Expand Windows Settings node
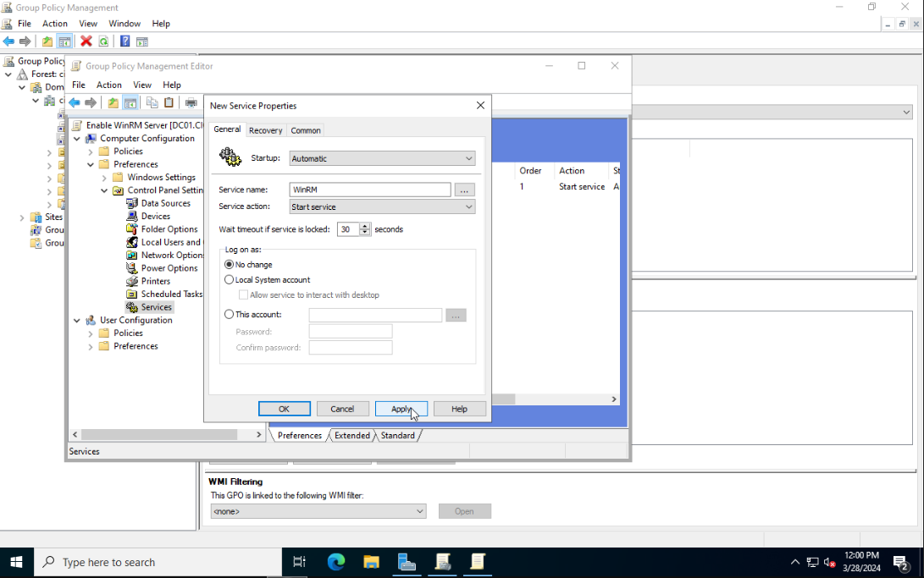 click(x=104, y=177)
